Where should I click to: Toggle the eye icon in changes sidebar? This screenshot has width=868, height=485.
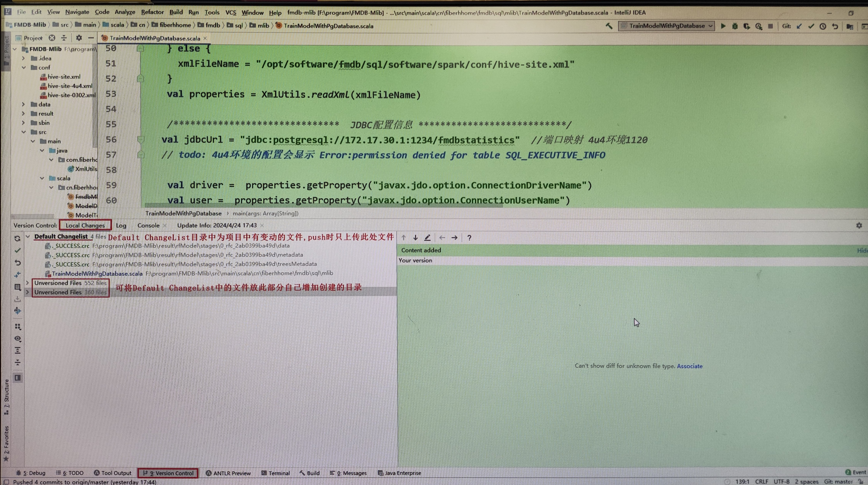(17, 338)
